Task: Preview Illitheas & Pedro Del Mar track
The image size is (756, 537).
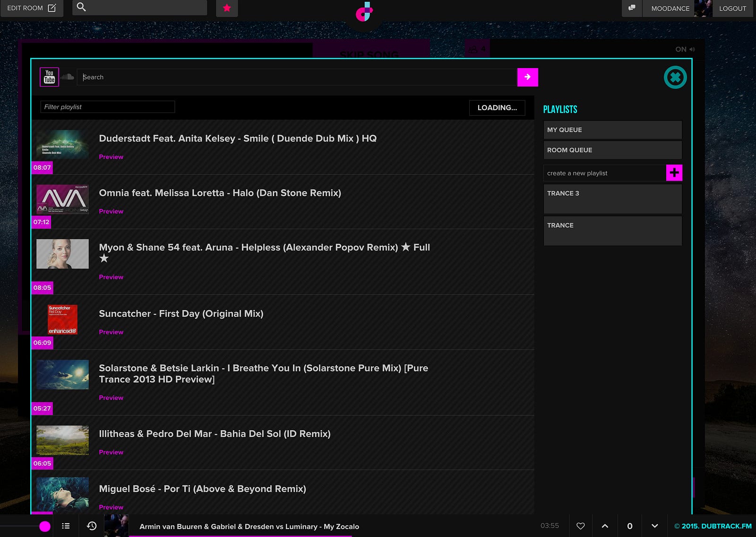Action: point(111,452)
